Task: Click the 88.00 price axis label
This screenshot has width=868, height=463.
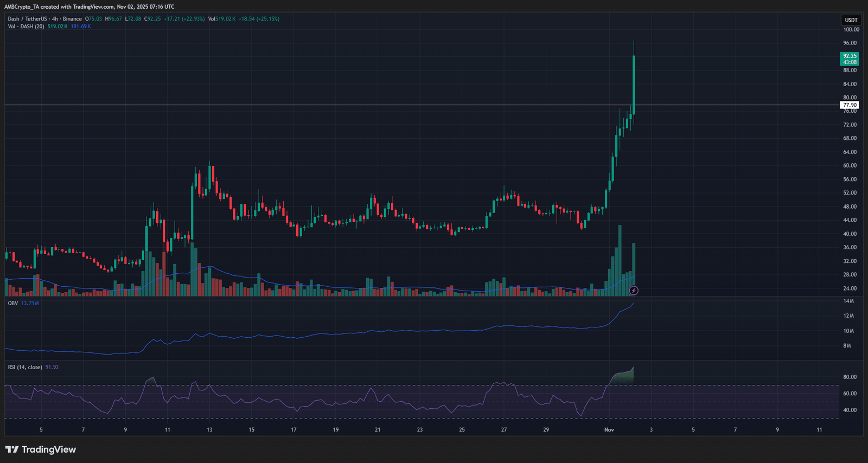Action: click(850, 70)
